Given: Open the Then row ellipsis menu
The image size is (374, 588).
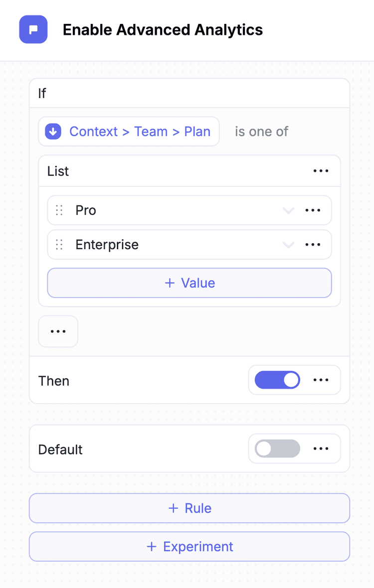Looking at the screenshot, I should click(x=321, y=380).
